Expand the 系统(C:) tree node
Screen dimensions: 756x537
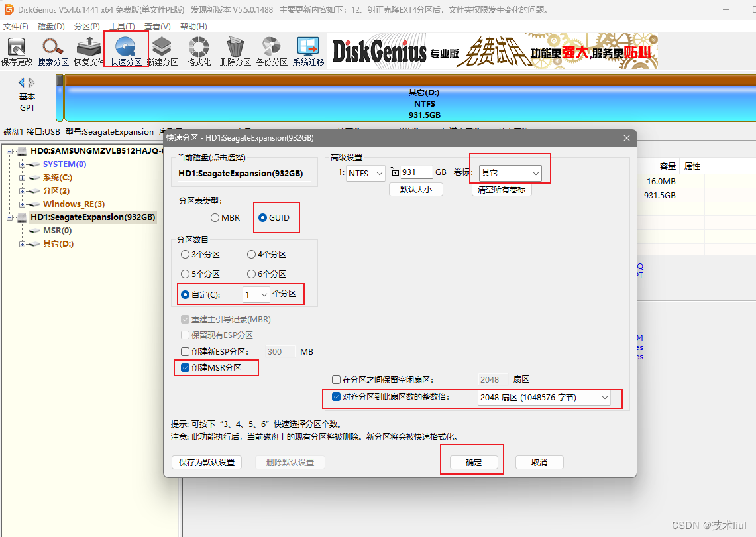pos(22,178)
